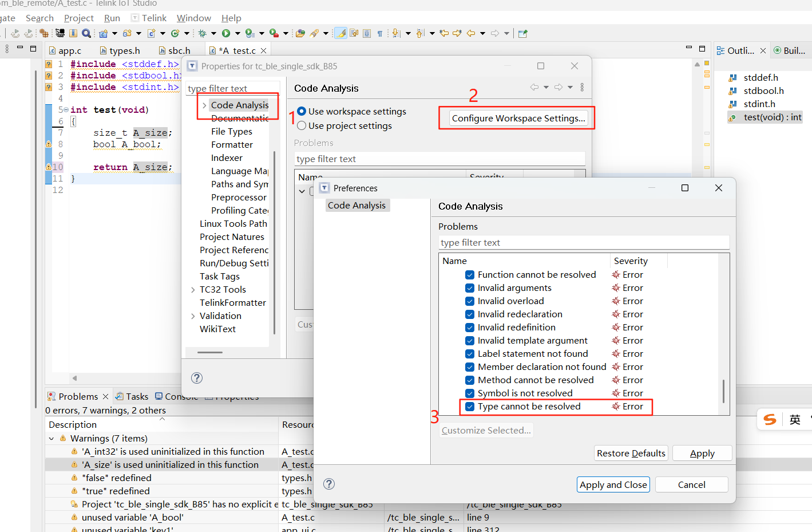Image resolution: width=812 pixels, height=532 pixels.
Task: Click the test(void) function icon in Outline
Action: coord(732,117)
